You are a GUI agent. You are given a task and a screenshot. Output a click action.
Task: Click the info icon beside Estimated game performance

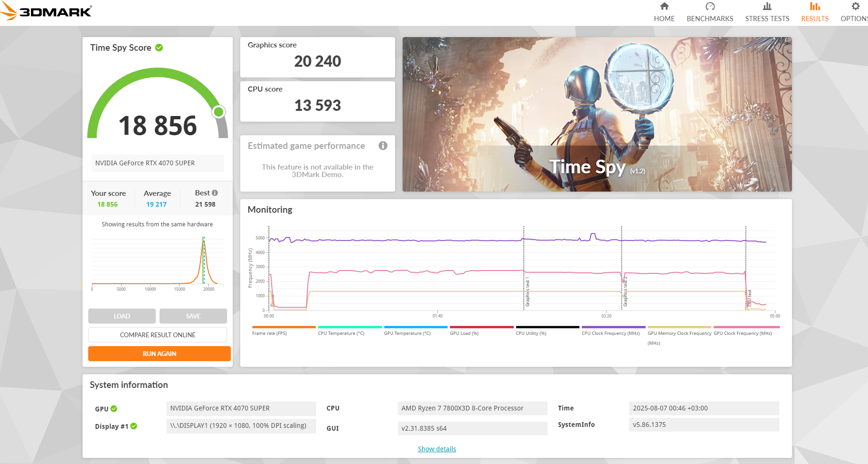point(383,146)
